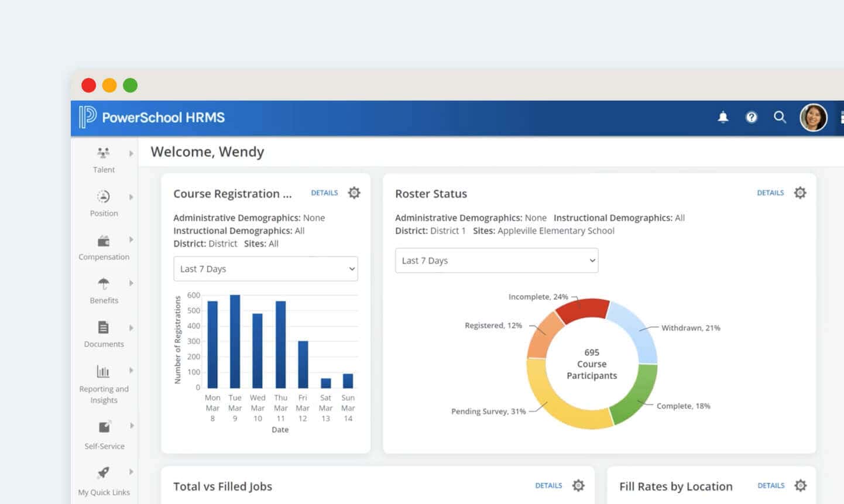Open Course Registration settings gear
Viewport: 844px width, 504px height.
coord(354,193)
